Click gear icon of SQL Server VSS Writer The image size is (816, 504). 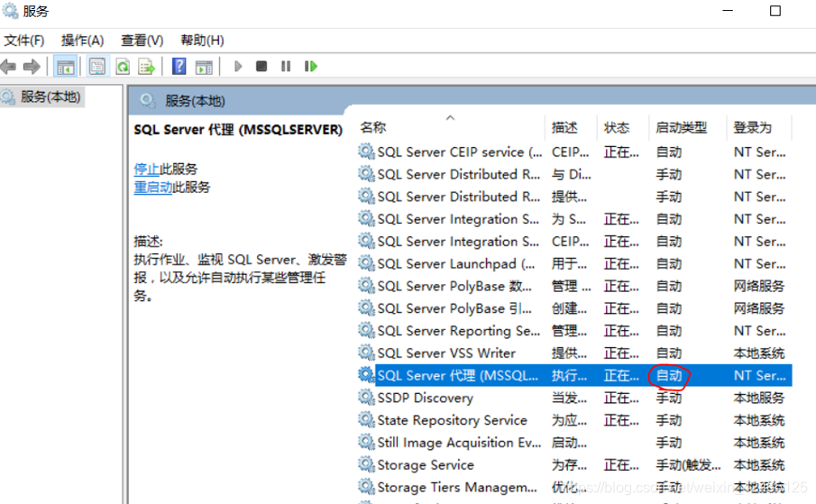point(366,353)
